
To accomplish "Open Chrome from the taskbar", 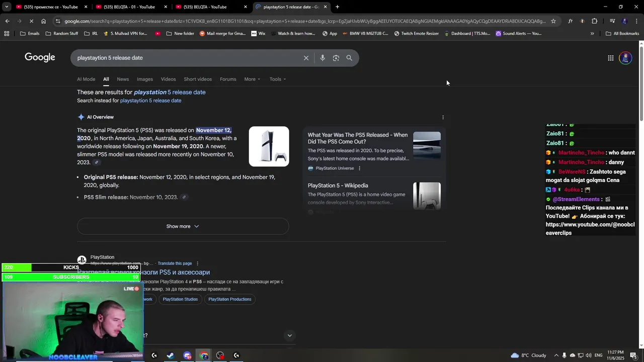I will 204,355.
